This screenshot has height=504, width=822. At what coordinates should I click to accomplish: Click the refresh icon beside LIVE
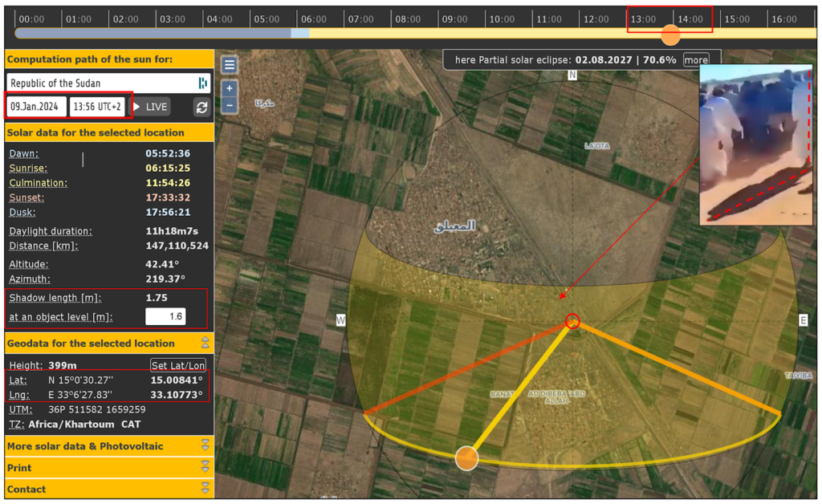click(x=201, y=107)
